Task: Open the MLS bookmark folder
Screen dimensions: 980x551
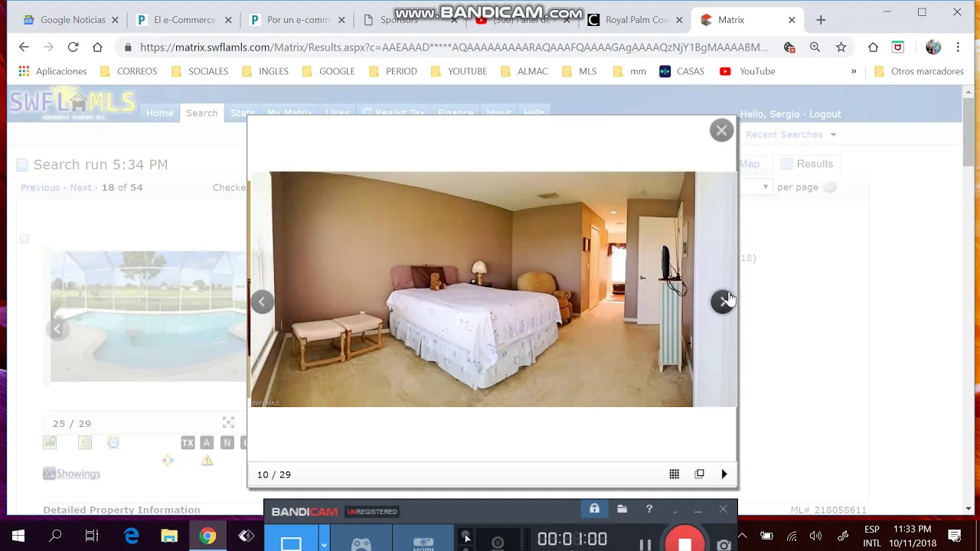Action: click(579, 71)
